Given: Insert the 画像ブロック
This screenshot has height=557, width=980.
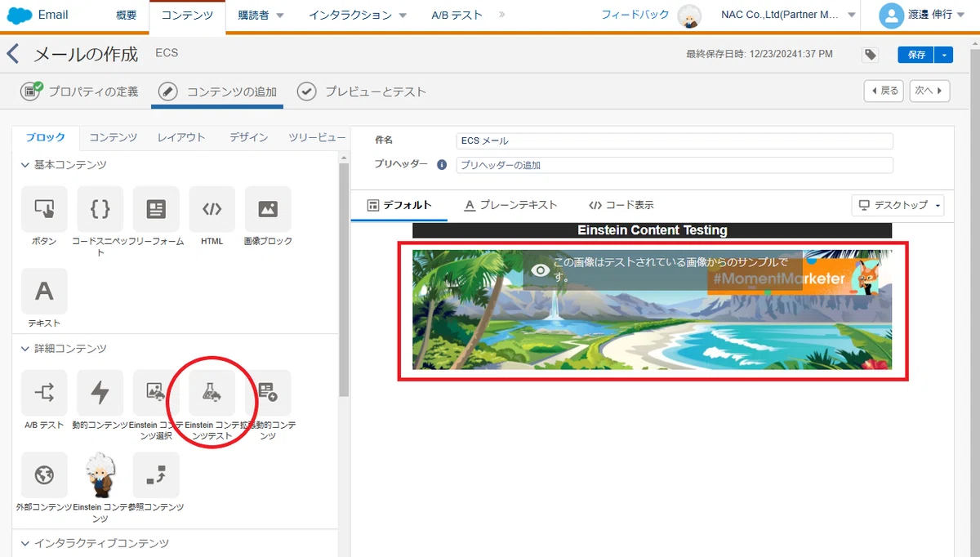Looking at the screenshot, I should click(x=268, y=209).
